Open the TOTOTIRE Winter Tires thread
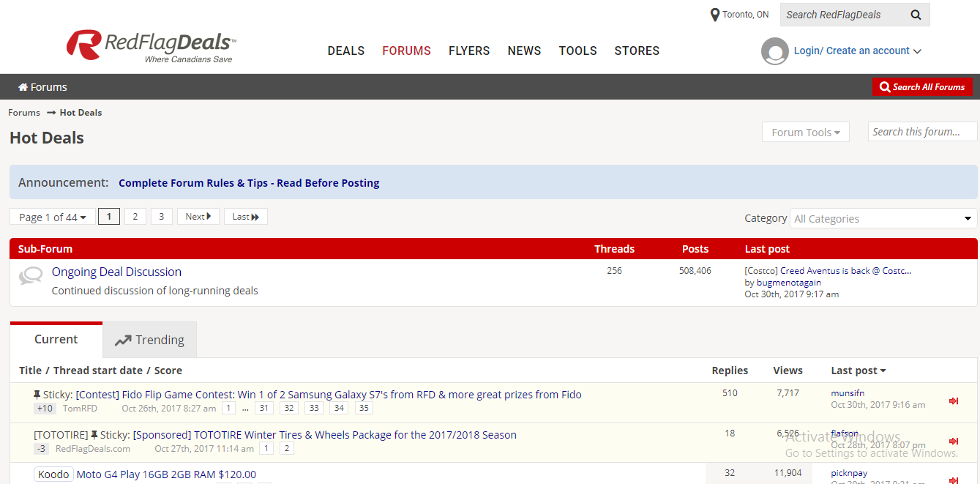This screenshot has width=980, height=484. tap(325, 435)
